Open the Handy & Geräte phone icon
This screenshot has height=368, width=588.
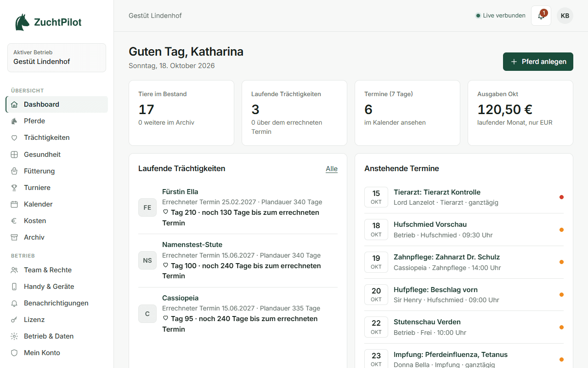[x=14, y=287]
